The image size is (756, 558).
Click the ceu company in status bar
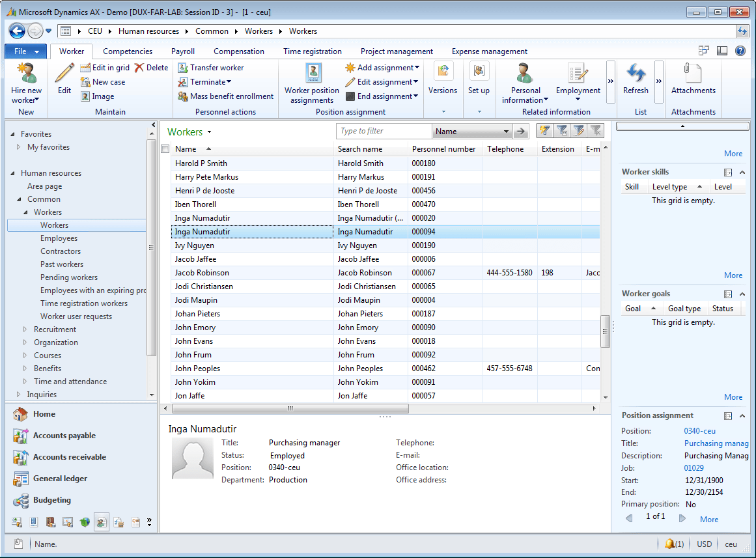(731, 544)
